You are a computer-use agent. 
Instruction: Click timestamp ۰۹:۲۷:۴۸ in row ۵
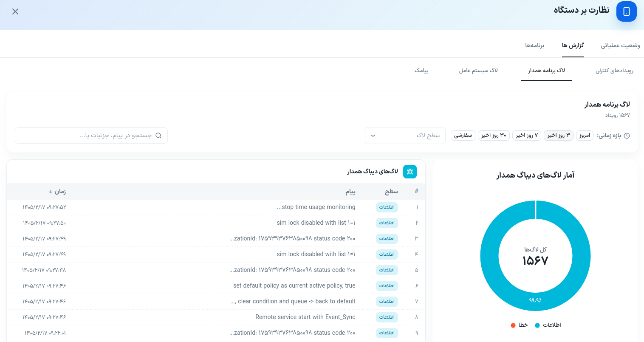click(x=44, y=270)
